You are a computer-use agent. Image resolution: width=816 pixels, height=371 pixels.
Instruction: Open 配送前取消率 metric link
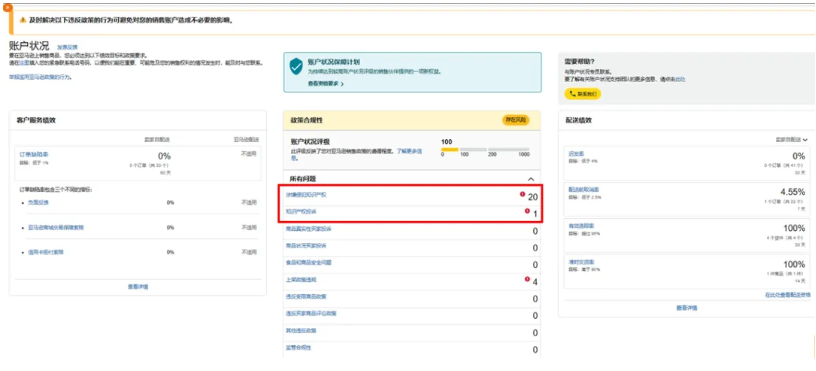[583, 190]
